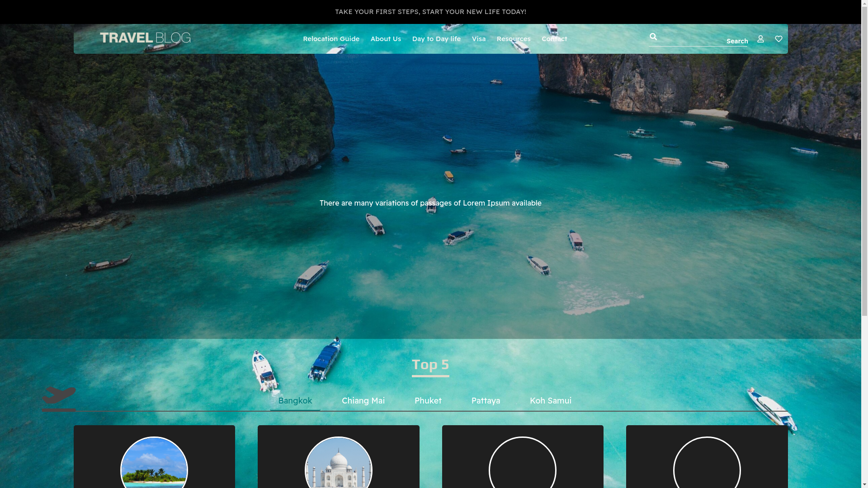868x488 pixels.
Task: Click the search magnifier icon
Action: [x=653, y=37]
